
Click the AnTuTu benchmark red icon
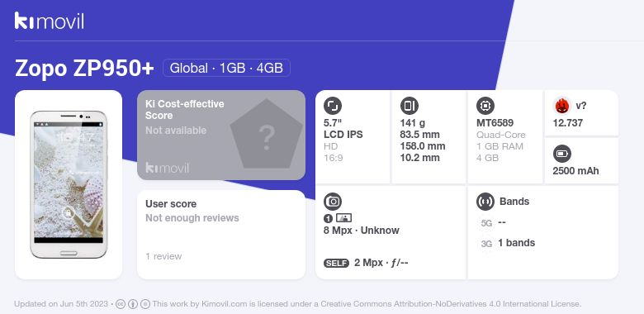[562, 106]
